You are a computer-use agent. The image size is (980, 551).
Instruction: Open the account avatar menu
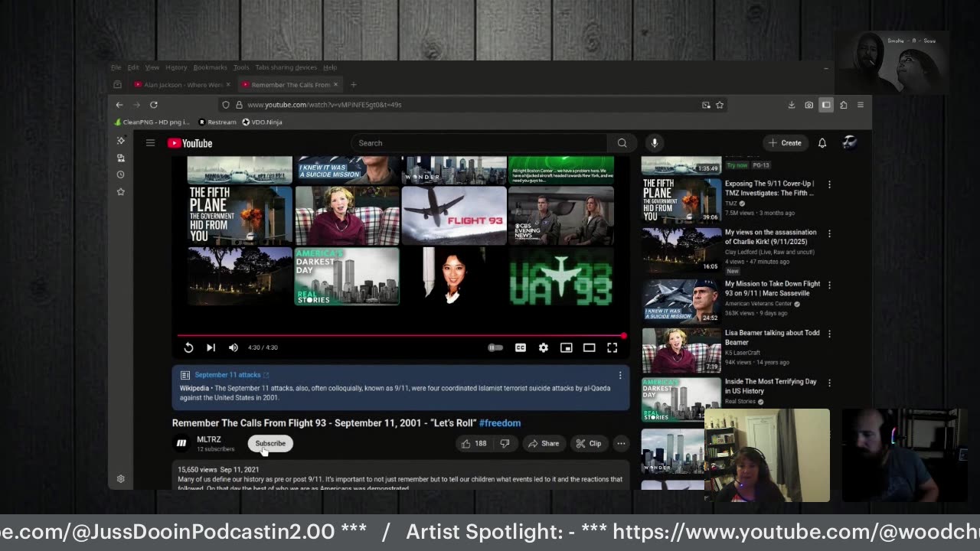tap(849, 142)
